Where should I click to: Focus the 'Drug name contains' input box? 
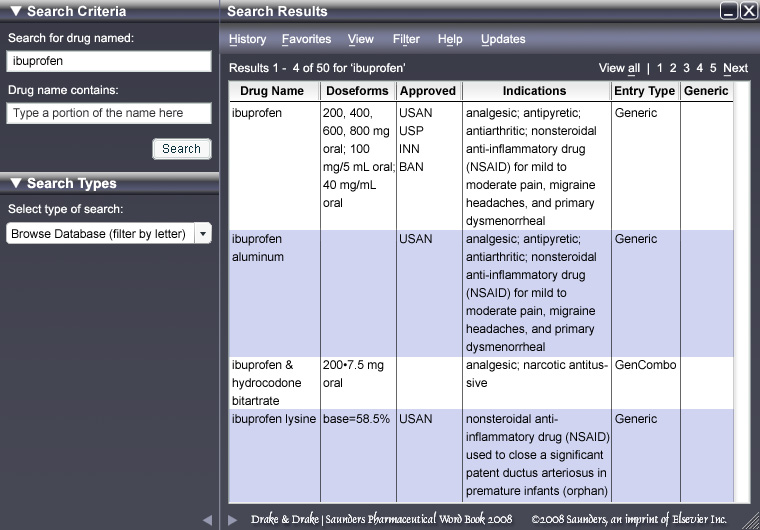109,114
